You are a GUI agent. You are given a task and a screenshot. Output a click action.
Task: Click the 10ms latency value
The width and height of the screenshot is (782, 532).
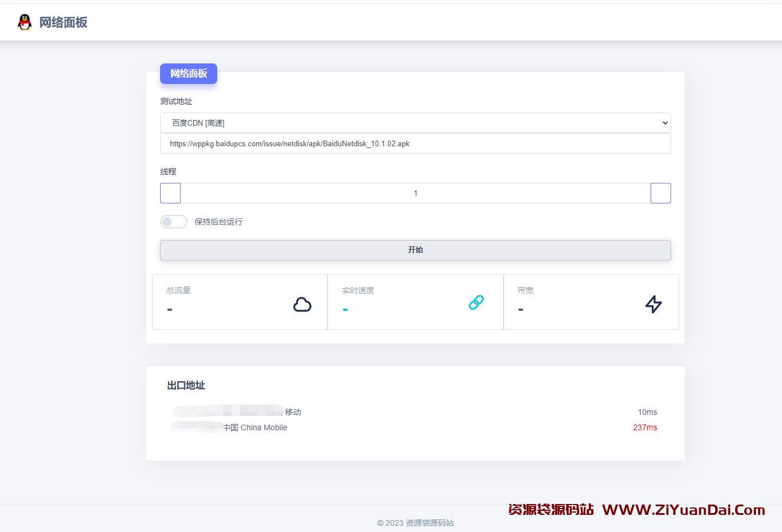648,412
